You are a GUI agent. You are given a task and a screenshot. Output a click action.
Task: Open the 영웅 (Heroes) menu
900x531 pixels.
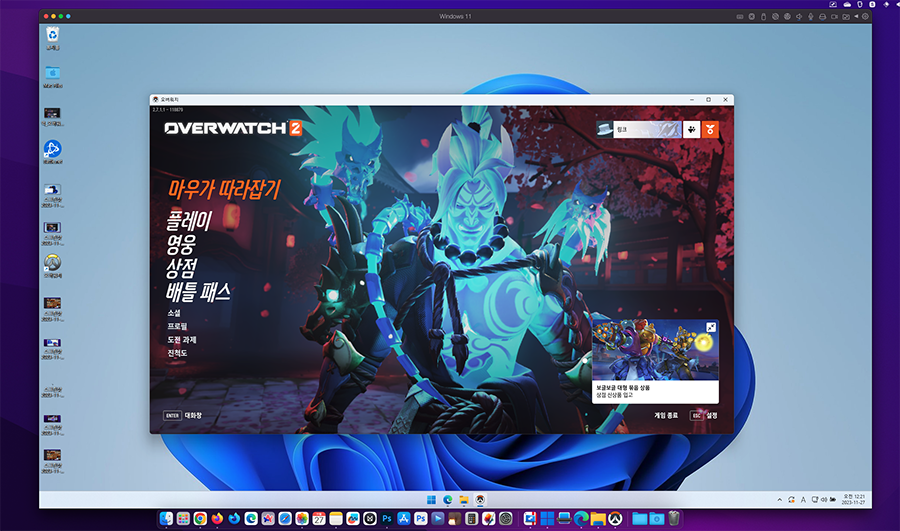(x=181, y=245)
